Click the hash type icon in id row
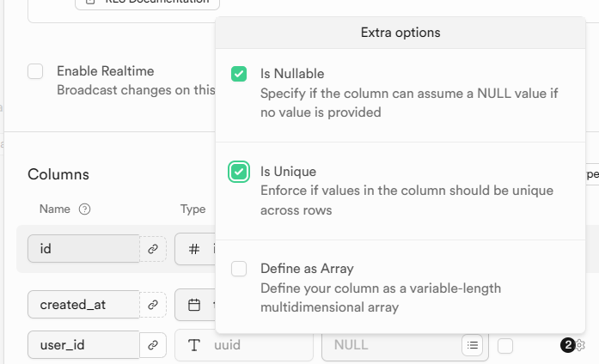Image resolution: width=599 pixels, height=364 pixels. 194,249
